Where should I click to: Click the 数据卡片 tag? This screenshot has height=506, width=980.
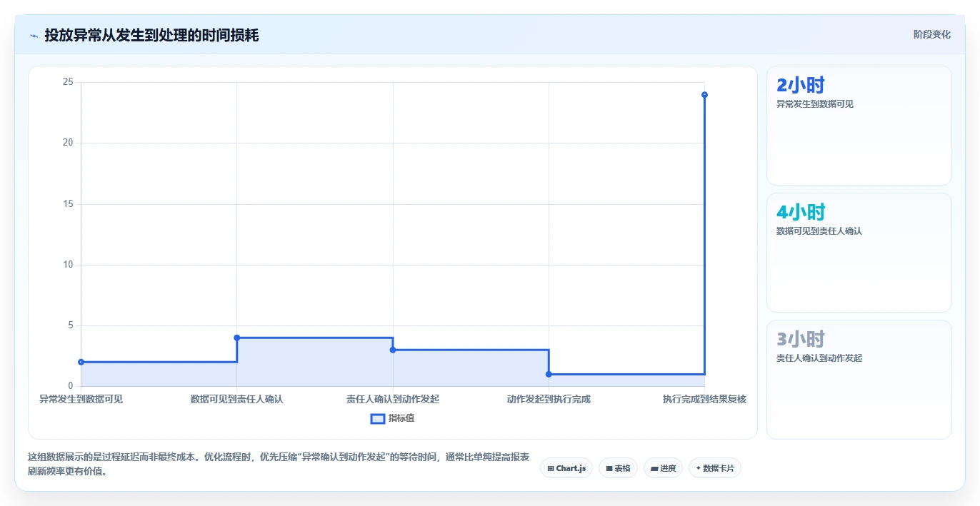(x=715, y=468)
